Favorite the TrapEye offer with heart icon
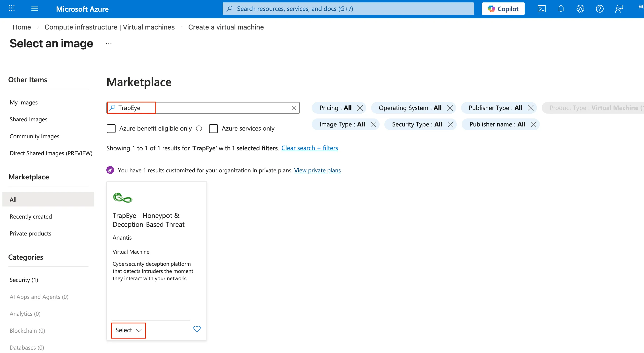Viewport: 644px width, 353px height. click(197, 329)
